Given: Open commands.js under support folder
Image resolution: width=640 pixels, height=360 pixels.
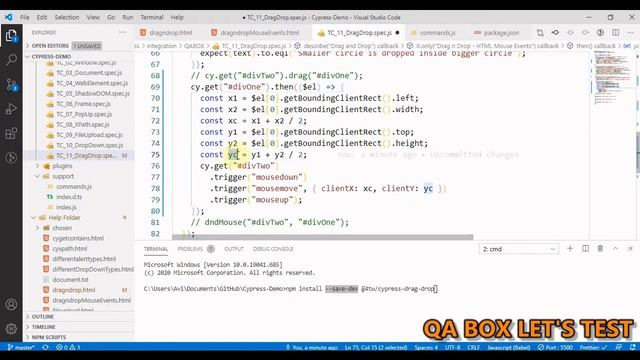Looking at the screenshot, I should point(74,187).
